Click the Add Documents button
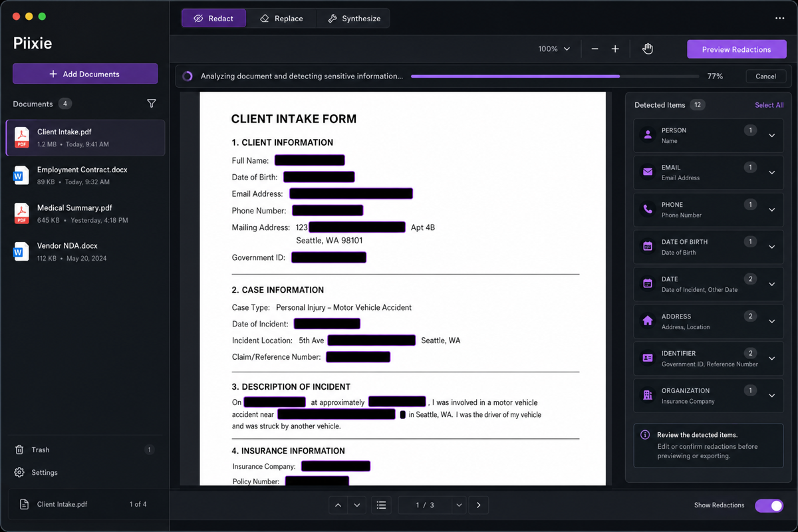This screenshot has height=532, width=798. [85, 74]
